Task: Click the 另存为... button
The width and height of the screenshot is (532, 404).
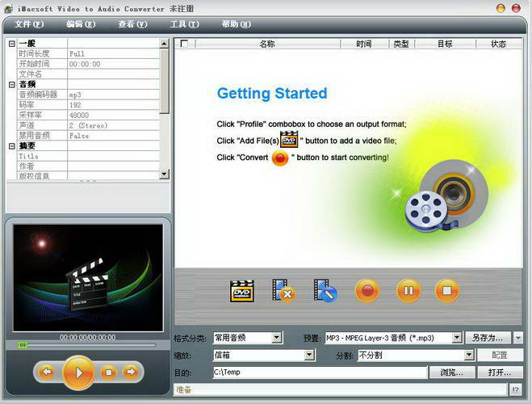Action: (x=488, y=338)
